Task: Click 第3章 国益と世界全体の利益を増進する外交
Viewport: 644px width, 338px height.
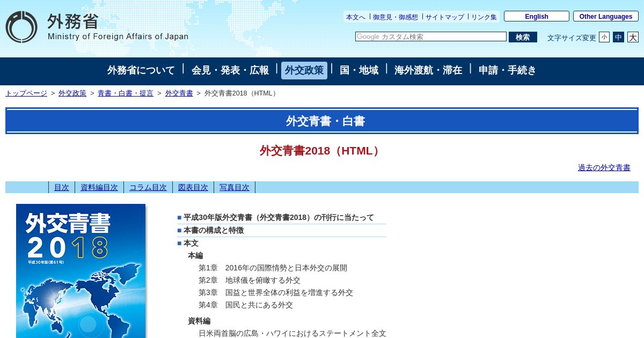Action: click(x=276, y=292)
